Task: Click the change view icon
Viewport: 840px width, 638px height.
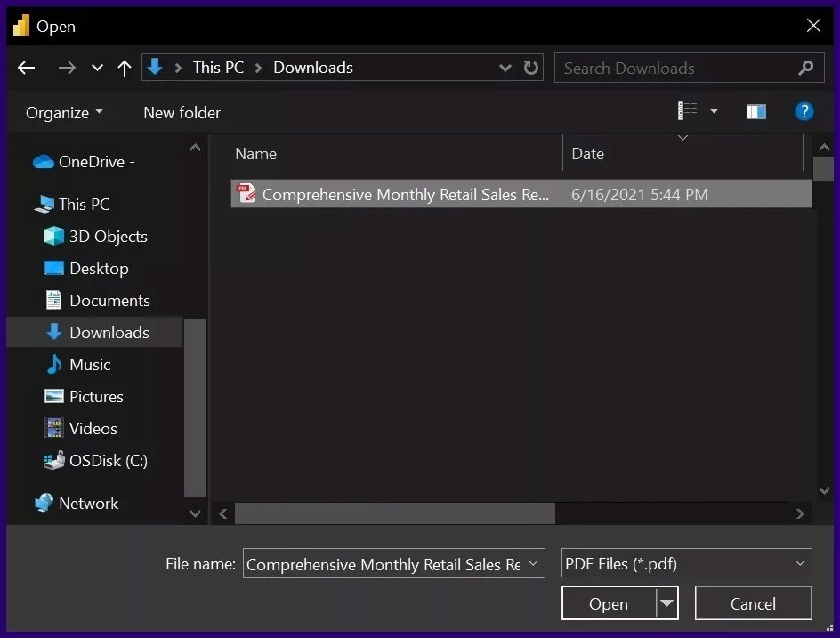Action: [688, 112]
